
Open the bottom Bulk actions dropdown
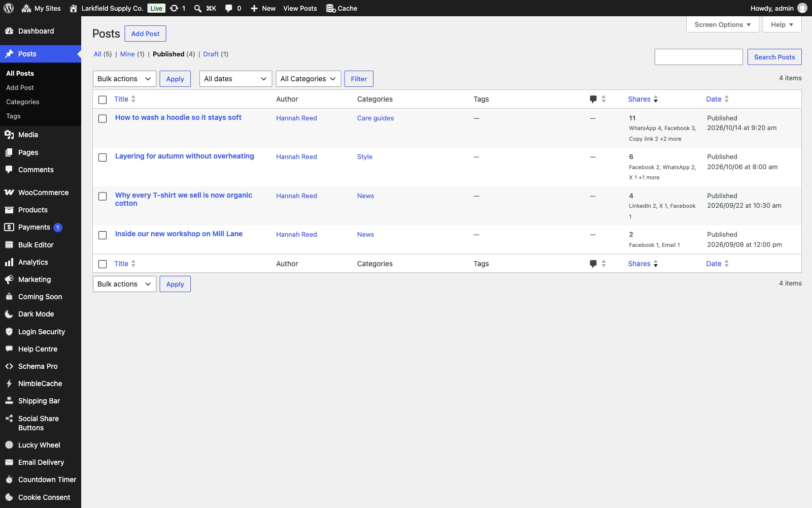124,284
